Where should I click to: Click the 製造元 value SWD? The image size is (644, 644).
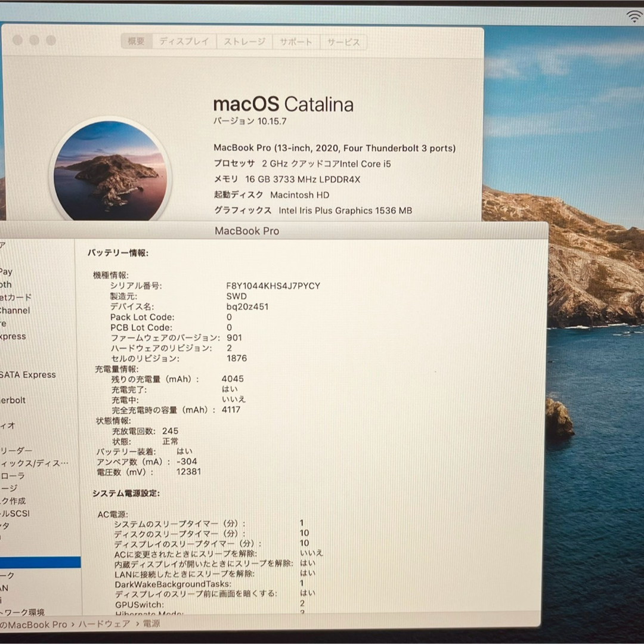coord(237,296)
